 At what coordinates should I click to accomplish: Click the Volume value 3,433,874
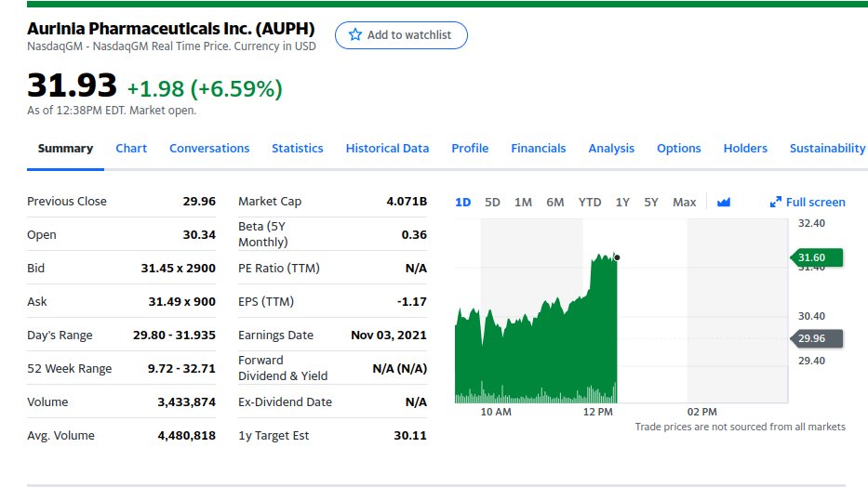[187, 401]
